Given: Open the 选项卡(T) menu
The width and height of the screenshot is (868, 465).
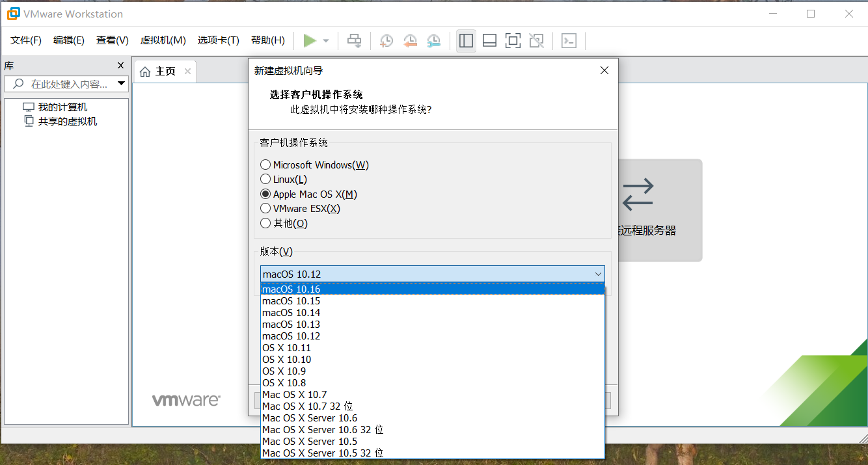Looking at the screenshot, I should [x=219, y=40].
